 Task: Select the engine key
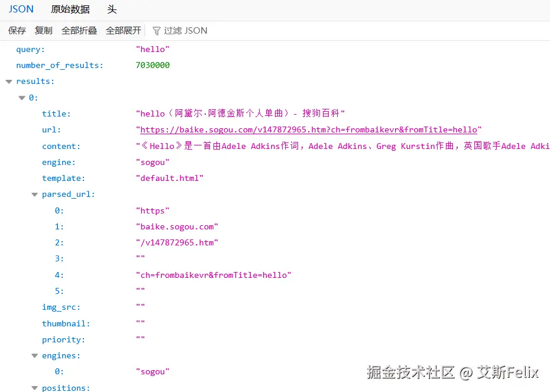59,163
